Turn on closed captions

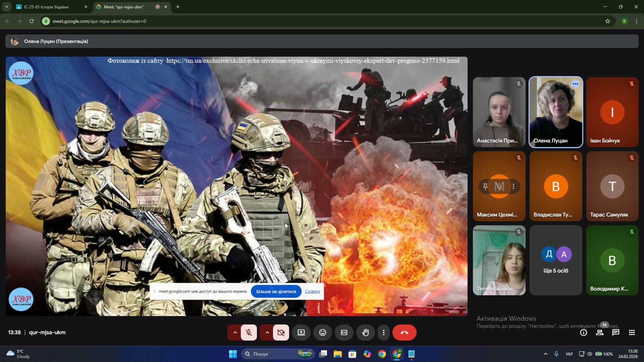coord(344,333)
